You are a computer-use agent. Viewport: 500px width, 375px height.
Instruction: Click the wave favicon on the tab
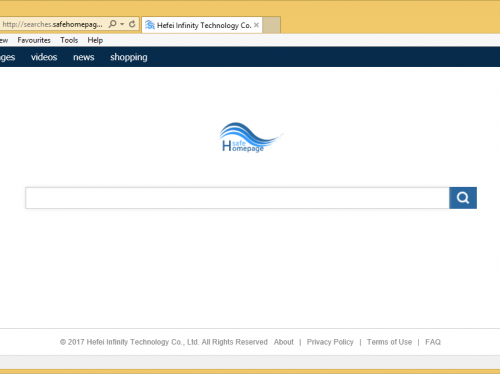[x=150, y=25]
